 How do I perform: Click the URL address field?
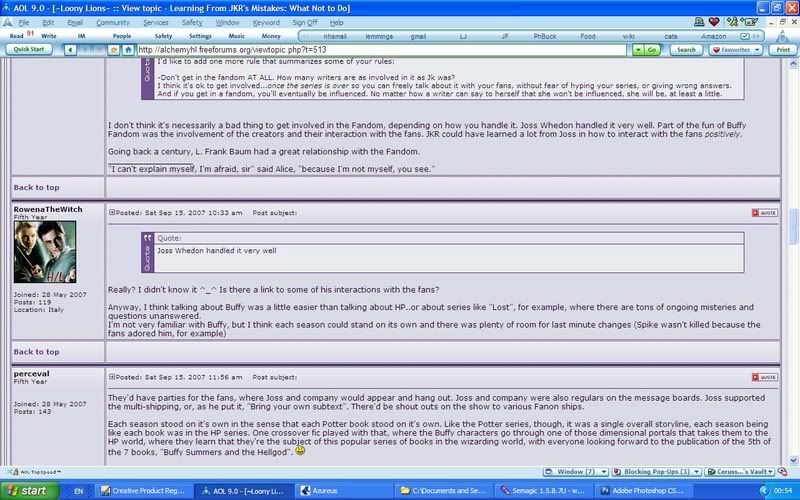click(x=380, y=48)
